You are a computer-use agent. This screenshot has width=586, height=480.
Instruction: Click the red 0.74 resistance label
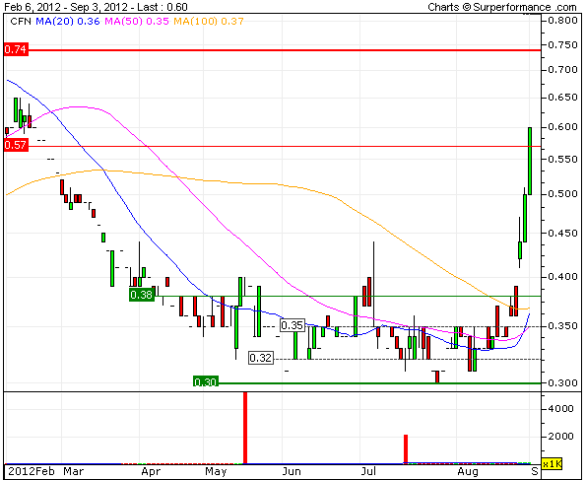(16, 49)
